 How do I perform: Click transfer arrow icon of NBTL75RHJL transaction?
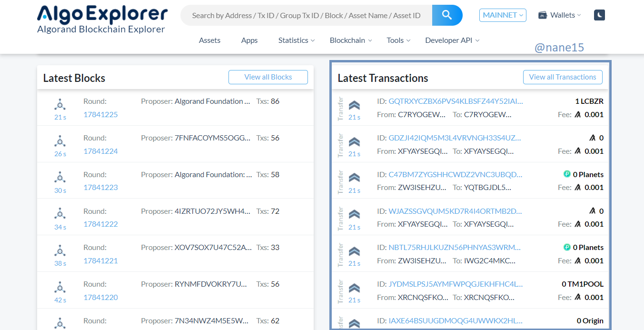[354, 251]
